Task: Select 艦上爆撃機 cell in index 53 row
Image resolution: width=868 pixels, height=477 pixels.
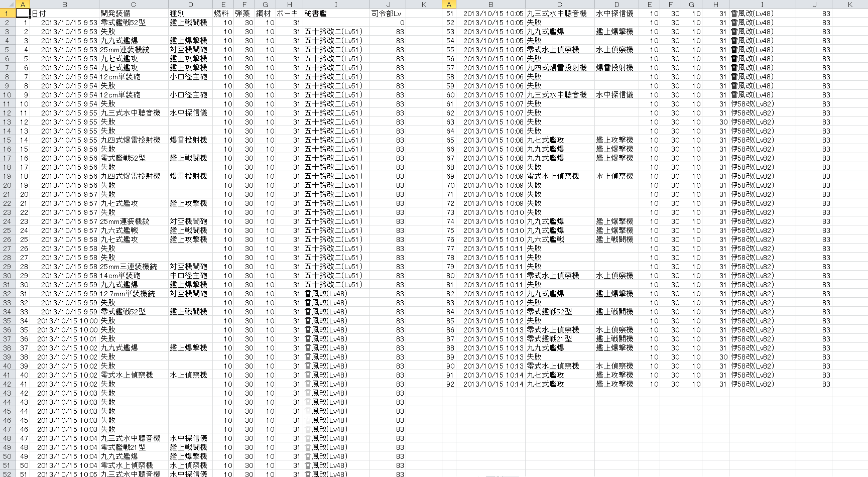Action: point(617,32)
